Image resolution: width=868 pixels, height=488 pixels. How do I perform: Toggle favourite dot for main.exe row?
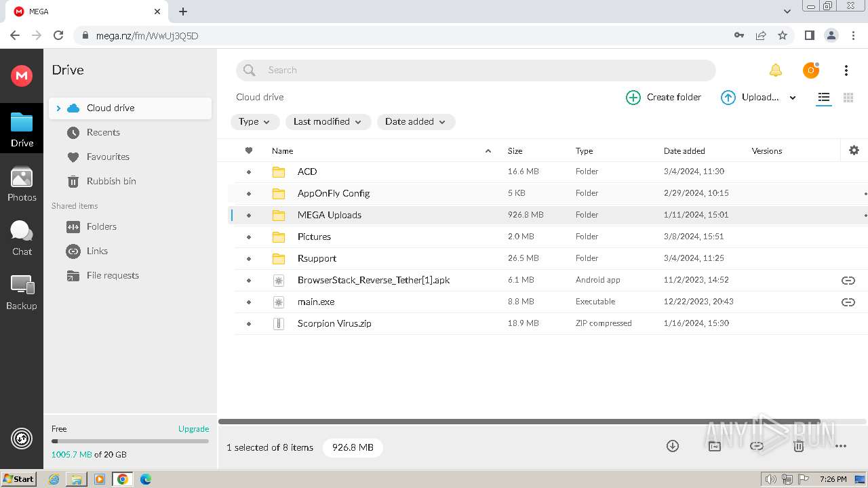click(249, 302)
